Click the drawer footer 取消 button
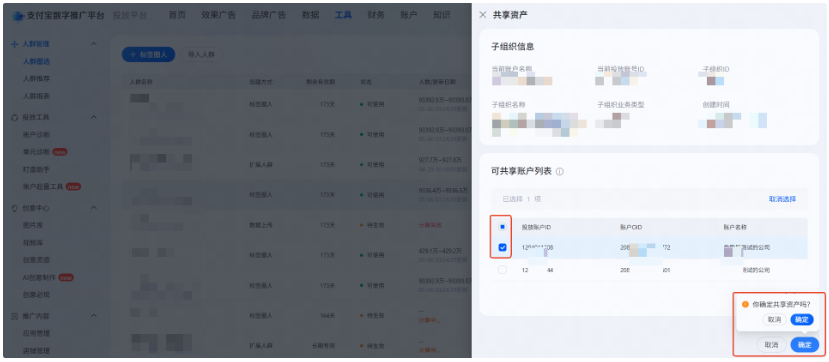 771,345
